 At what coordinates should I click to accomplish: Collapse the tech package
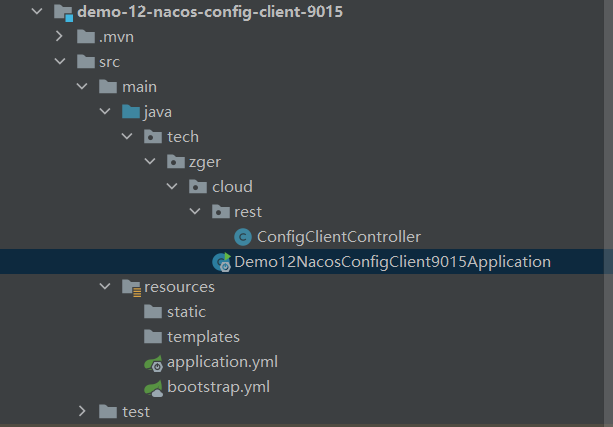[x=127, y=136]
